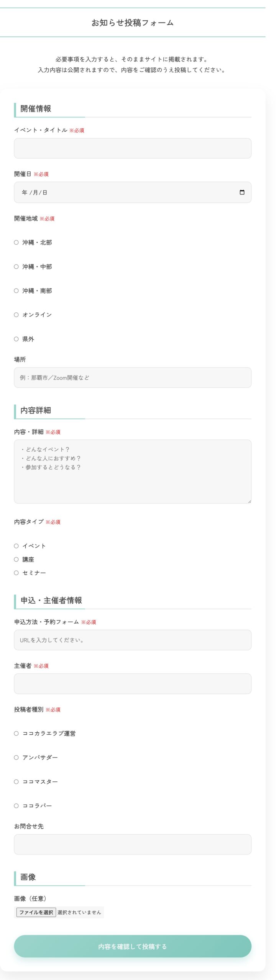Select the 沖縄・北部 region option
Image resolution: width=276 pixels, height=980 pixels.
[x=15, y=242]
